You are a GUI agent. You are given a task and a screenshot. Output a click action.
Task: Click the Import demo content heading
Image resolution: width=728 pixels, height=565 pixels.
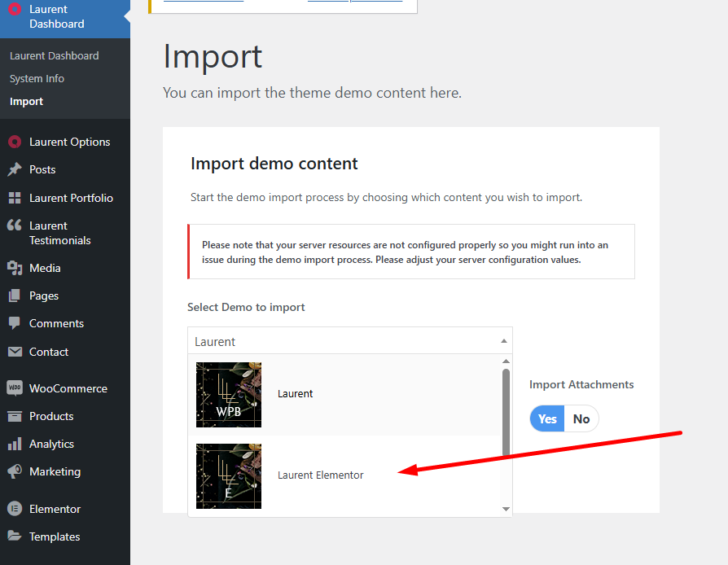coord(274,164)
